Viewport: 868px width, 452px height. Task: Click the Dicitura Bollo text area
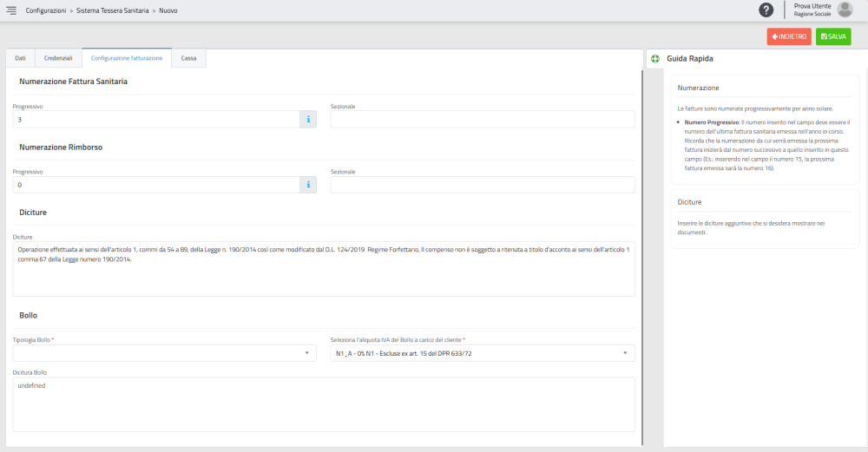pos(323,404)
